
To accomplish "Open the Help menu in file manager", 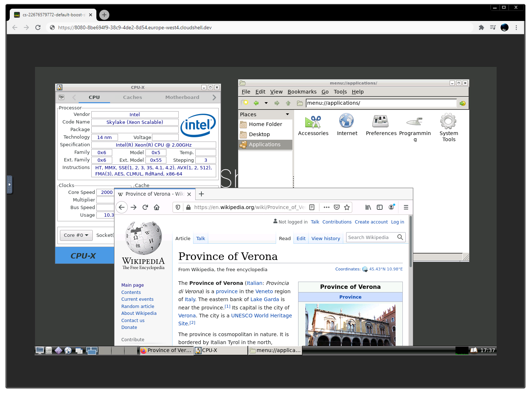I will (358, 92).
